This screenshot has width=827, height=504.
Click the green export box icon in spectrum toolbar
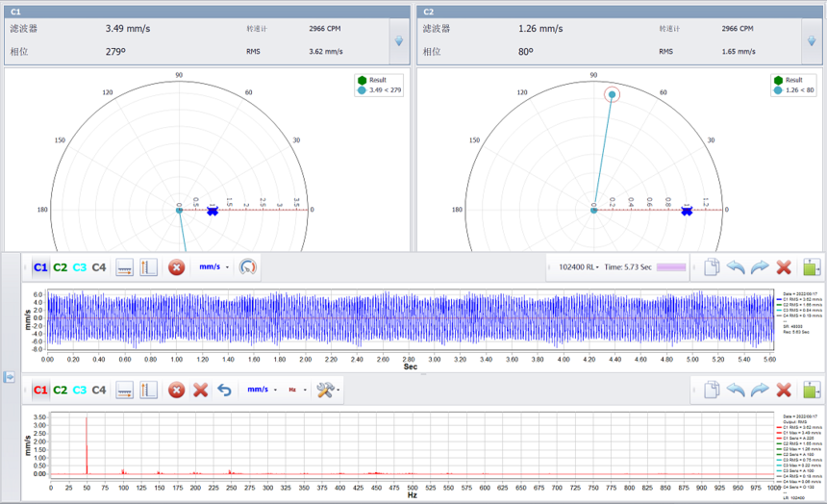click(x=812, y=390)
